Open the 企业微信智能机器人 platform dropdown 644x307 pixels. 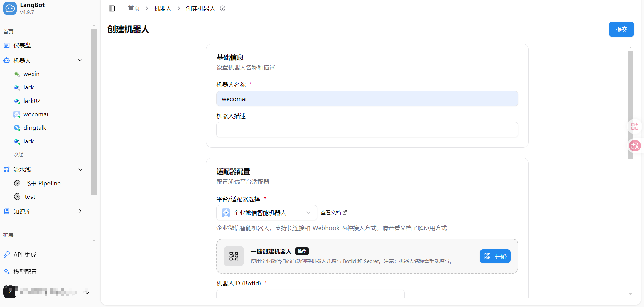(267, 213)
